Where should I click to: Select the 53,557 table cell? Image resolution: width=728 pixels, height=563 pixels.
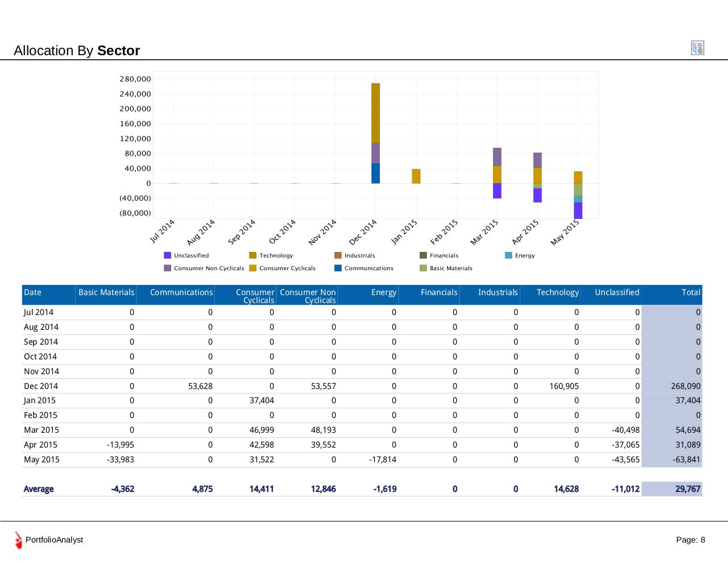[x=324, y=386]
